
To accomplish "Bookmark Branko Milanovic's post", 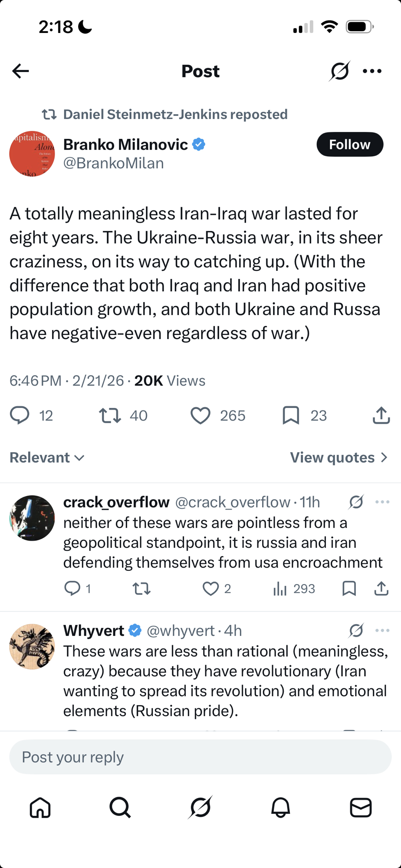I will 291,415.
